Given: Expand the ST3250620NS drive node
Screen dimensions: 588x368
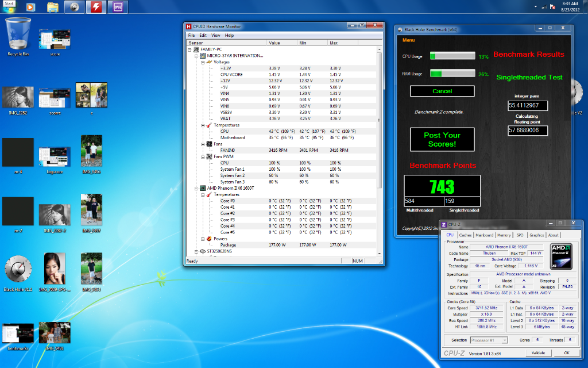Looking at the screenshot, I should tap(196, 252).
